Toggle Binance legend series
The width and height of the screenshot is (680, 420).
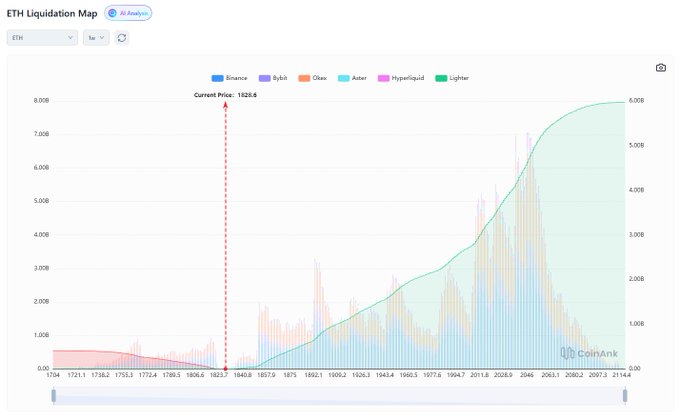(x=229, y=78)
